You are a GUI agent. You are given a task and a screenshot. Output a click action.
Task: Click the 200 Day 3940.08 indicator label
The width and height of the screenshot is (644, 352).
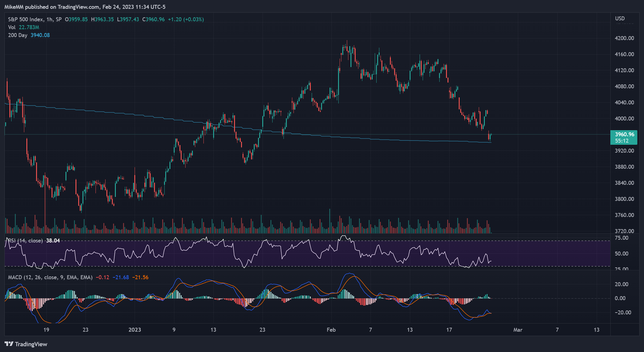[x=29, y=35]
